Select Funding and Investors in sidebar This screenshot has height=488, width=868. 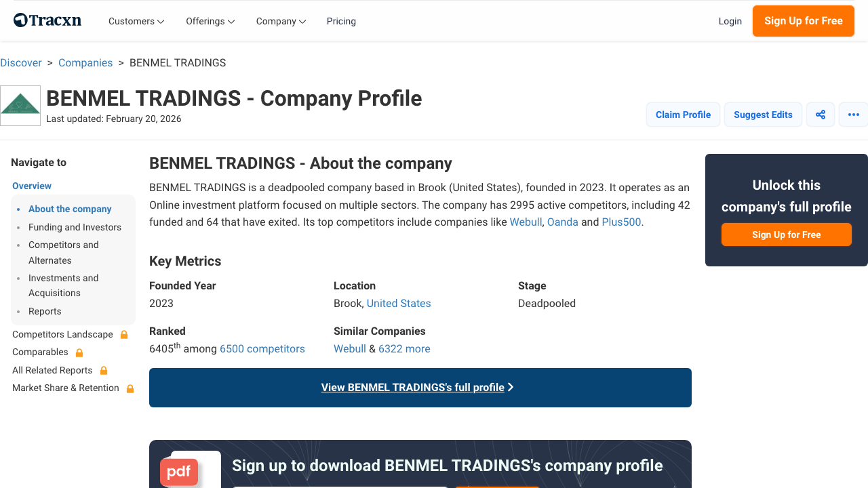pyautogui.click(x=75, y=227)
